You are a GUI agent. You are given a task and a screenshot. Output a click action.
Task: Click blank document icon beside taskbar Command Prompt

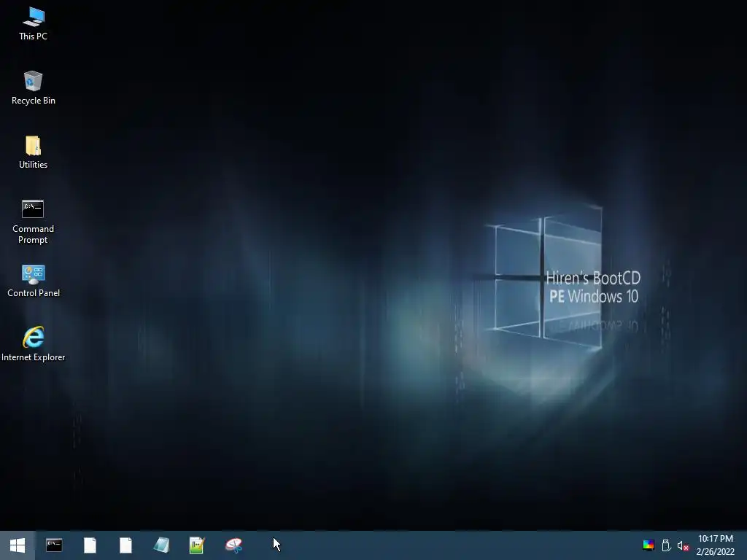[90, 545]
